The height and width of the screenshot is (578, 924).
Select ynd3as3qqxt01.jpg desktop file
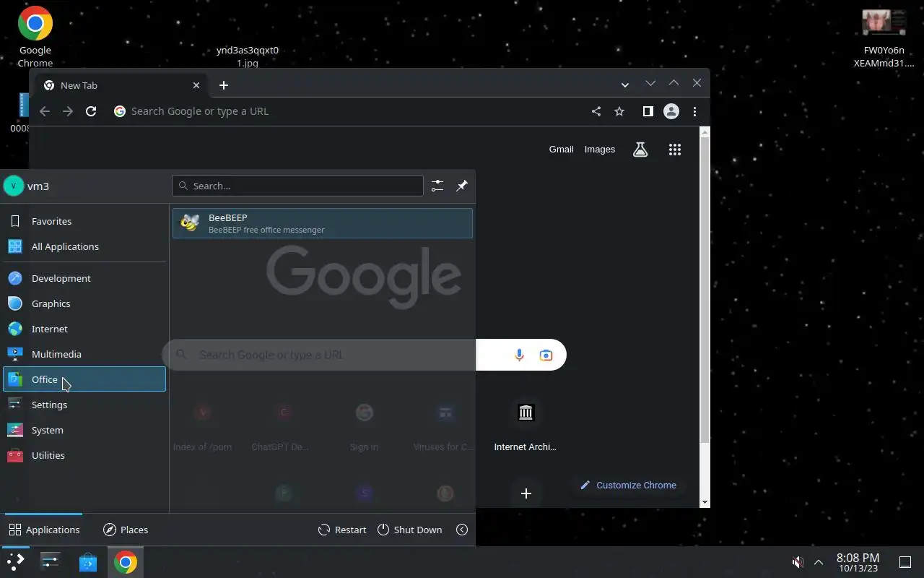tap(248, 56)
